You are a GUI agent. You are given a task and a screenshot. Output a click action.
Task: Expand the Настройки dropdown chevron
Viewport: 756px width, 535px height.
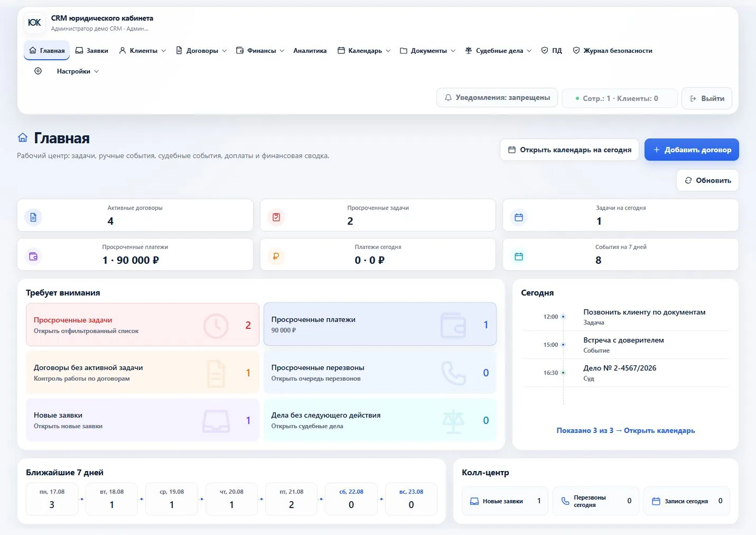[97, 71]
